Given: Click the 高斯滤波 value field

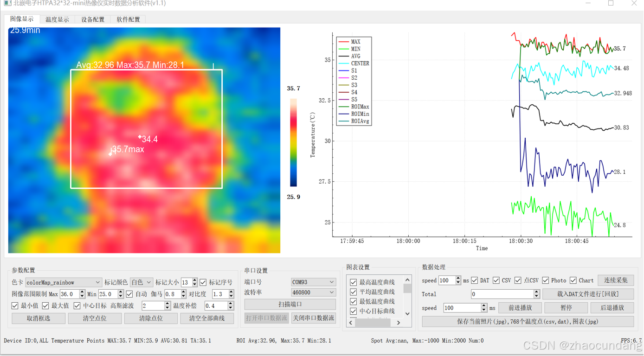Looking at the screenshot, I should (153, 306).
